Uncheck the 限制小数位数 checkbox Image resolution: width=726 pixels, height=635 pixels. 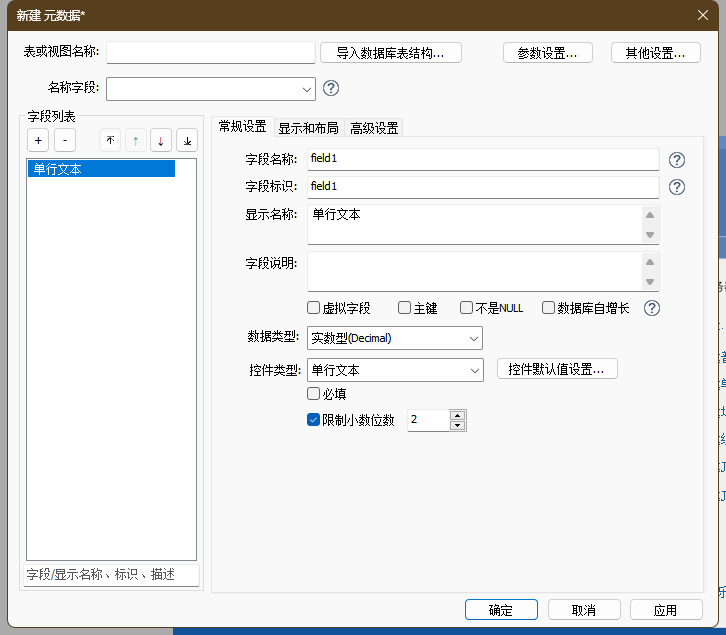tap(314, 420)
